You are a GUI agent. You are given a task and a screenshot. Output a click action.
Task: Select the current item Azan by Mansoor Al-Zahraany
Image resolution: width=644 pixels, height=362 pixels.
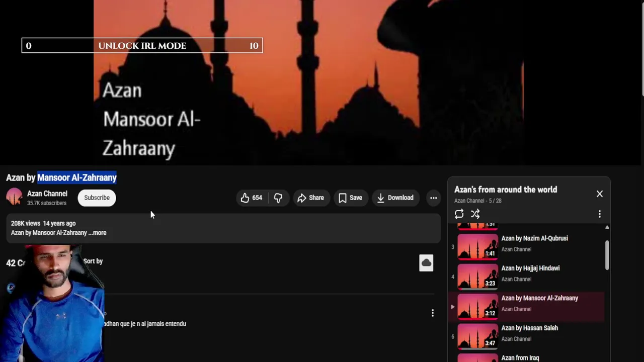pyautogui.click(x=527, y=306)
